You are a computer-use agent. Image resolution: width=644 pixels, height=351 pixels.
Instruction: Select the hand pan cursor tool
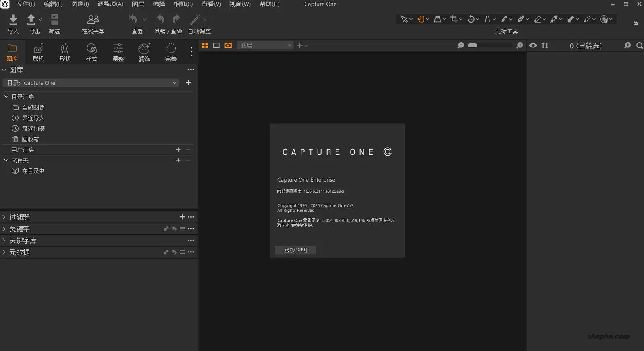[421, 19]
